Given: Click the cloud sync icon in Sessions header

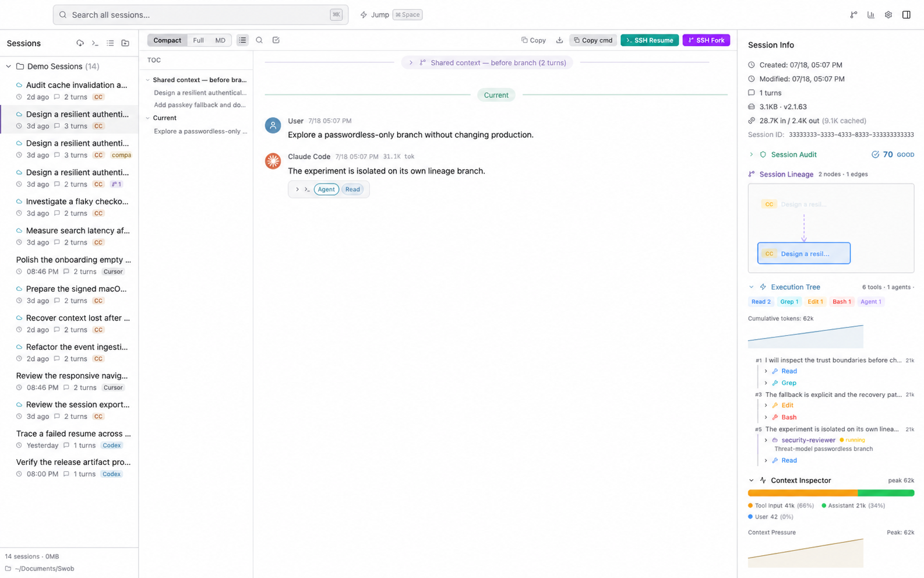Looking at the screenshot, I should pyautogui.click(x=80, y=43).
